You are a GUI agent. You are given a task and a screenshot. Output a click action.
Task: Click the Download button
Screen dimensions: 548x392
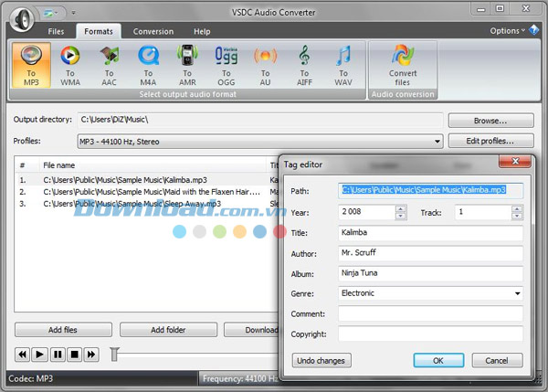[x=252, y=330]
